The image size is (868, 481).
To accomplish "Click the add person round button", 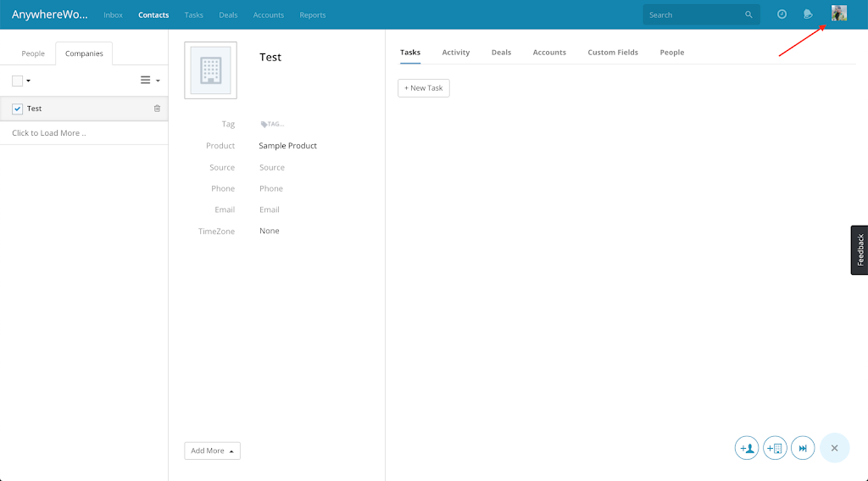I will pos(746,448).
